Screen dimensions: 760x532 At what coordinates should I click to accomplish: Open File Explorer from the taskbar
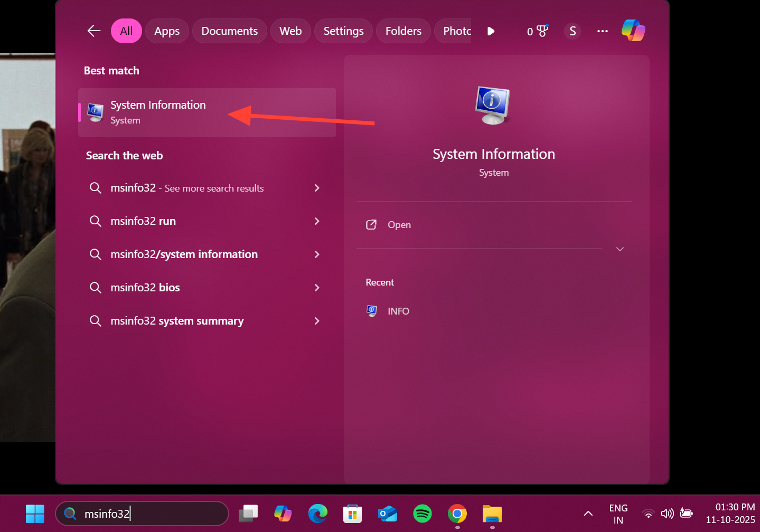(x=492, y=514)
